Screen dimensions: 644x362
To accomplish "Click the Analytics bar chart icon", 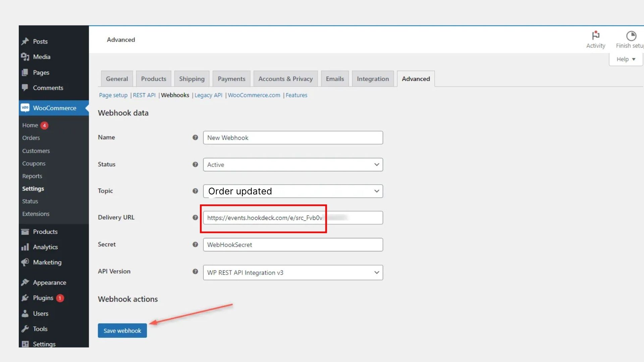I will coord(25,247).
